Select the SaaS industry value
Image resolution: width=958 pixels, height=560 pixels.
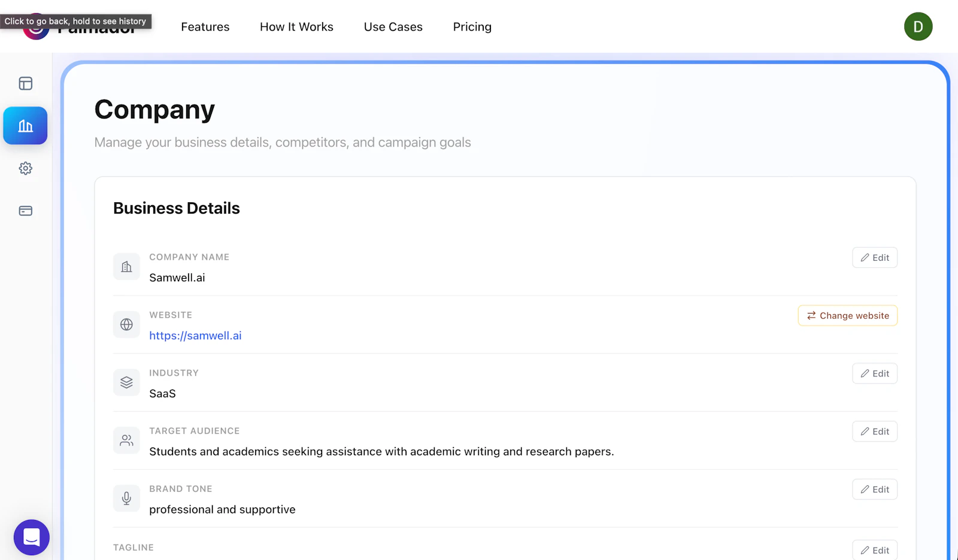click(x=162, y=394)
